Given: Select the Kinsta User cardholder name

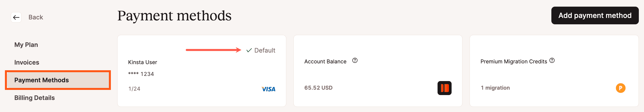Looking at the screenshot, I should pyautogui.click(x=142, y=62).
